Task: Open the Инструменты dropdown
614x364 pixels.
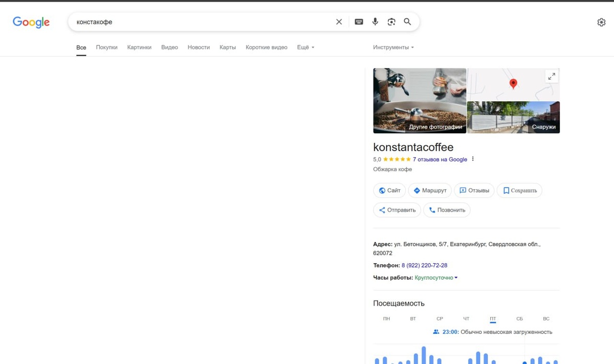Action: tap(393, 48)
